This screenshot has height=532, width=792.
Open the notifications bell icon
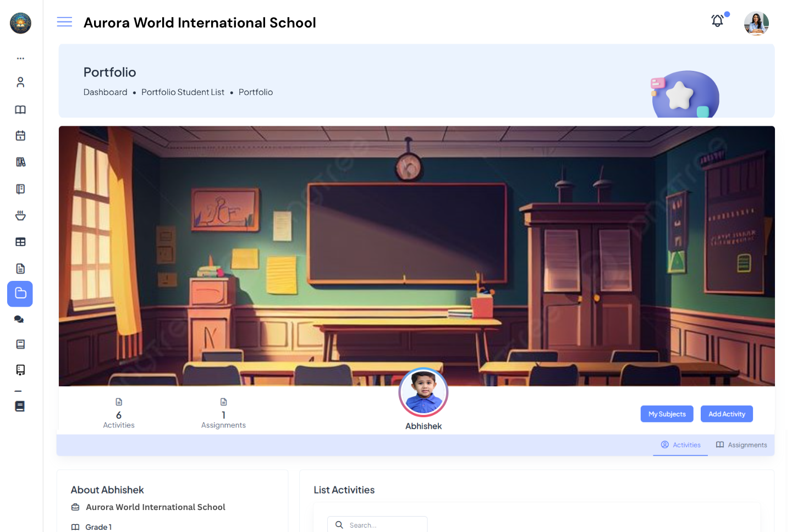[x=717, y=21]
